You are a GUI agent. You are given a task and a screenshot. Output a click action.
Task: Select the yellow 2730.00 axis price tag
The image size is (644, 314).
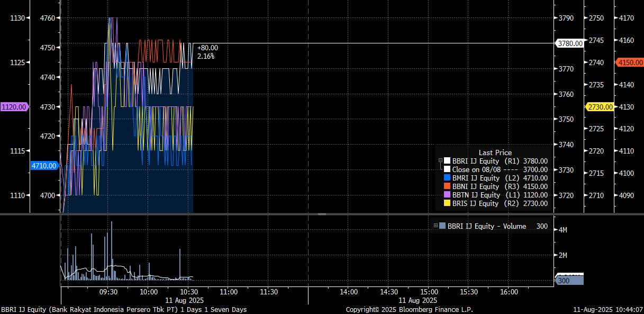pyautogui.click(x=600, y=107)
